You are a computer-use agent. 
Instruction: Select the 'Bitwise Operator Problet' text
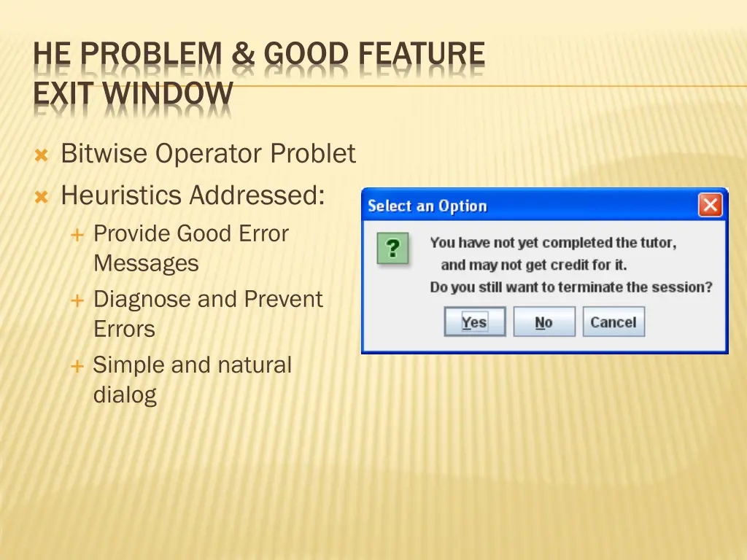pos(208,154)
